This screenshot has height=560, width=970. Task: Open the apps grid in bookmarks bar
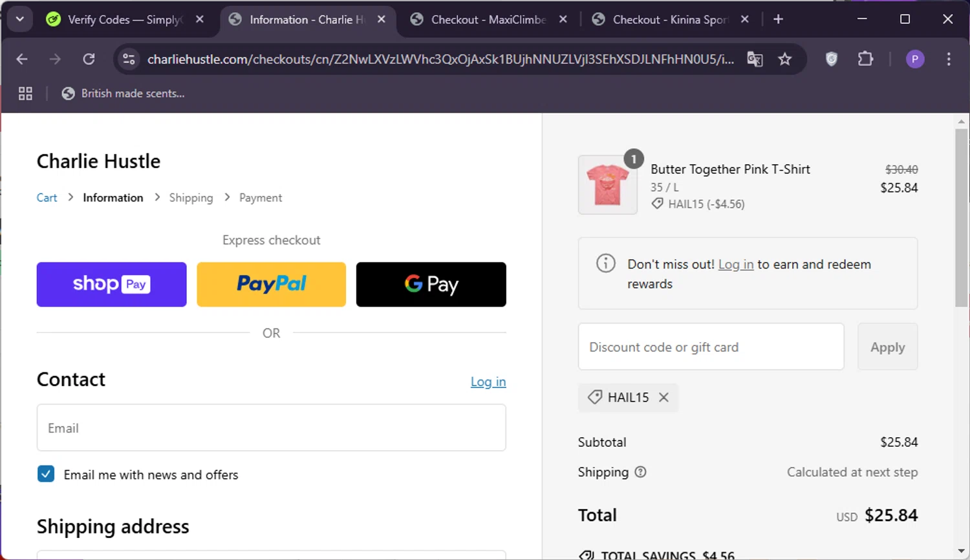(25, 94)
